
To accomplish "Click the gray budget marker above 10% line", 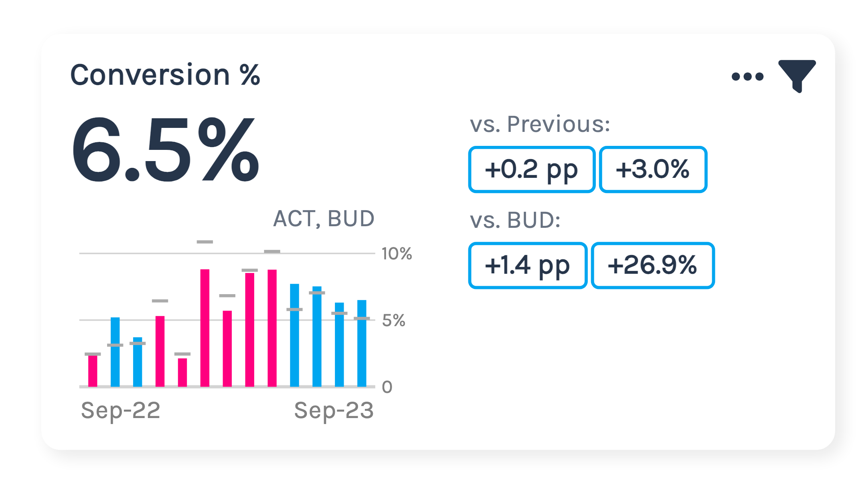I will [205, 242].
